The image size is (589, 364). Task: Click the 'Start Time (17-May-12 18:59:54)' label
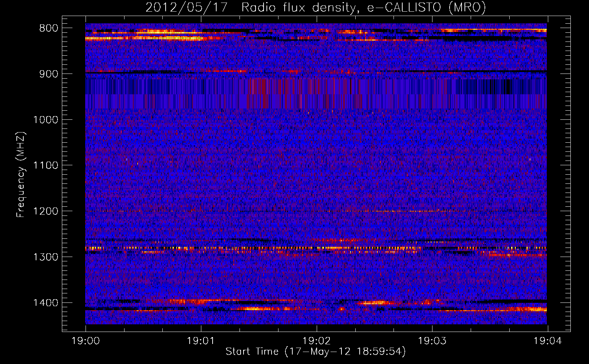pyautogui.click(x=316, y=352)
